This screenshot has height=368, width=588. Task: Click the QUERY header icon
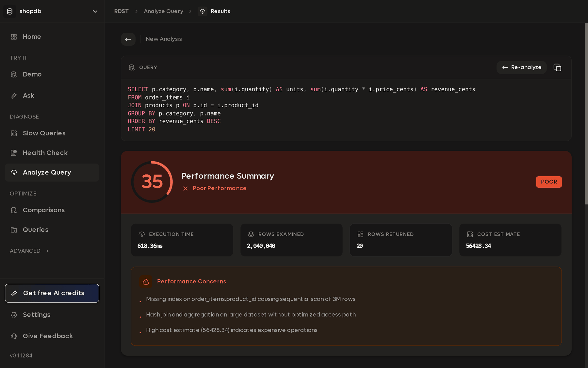point(132,67)
